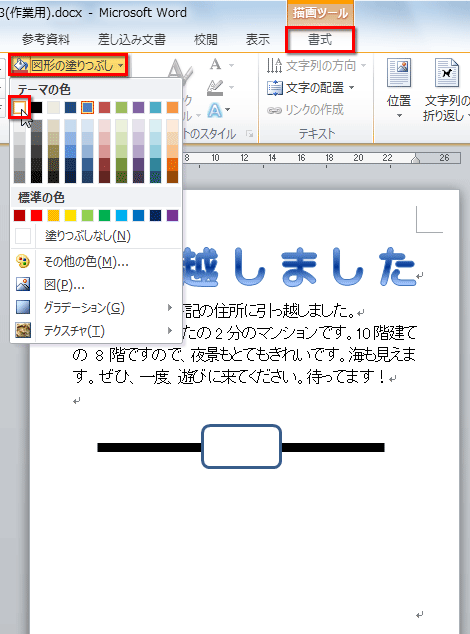Screen dimensions: 470x634
Task: Choose the 図(P)... picture fill option
Action: [x=96, y=285]
